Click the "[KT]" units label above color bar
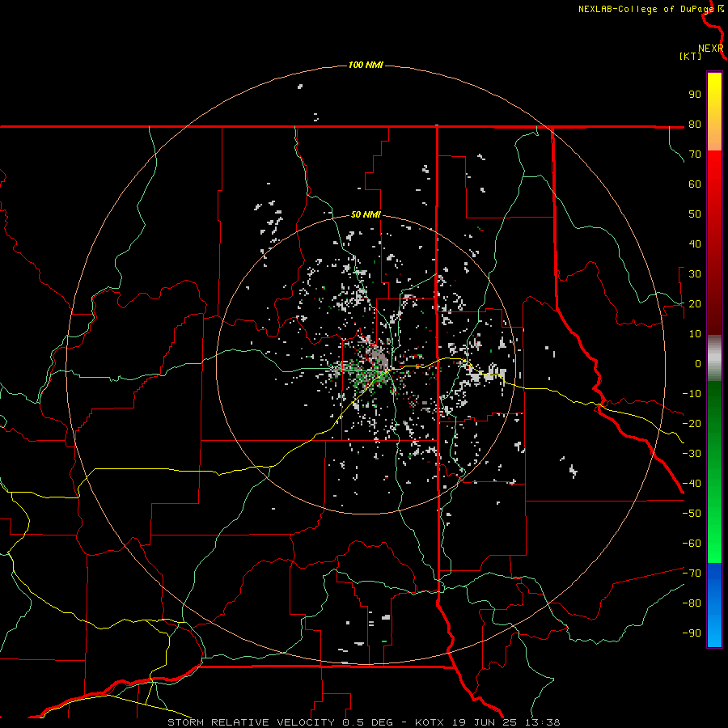Viewport: 728px width, 728px height. (x=690, y=56)
